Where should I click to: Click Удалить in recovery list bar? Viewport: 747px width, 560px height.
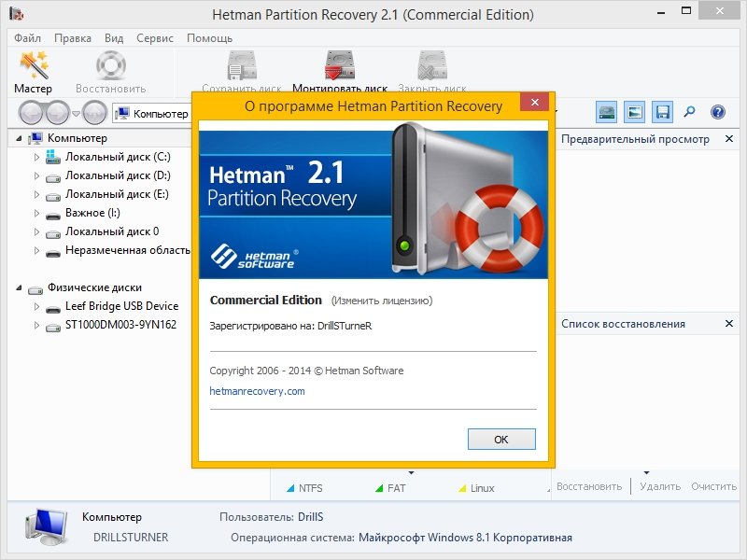[x=660, y=486]
